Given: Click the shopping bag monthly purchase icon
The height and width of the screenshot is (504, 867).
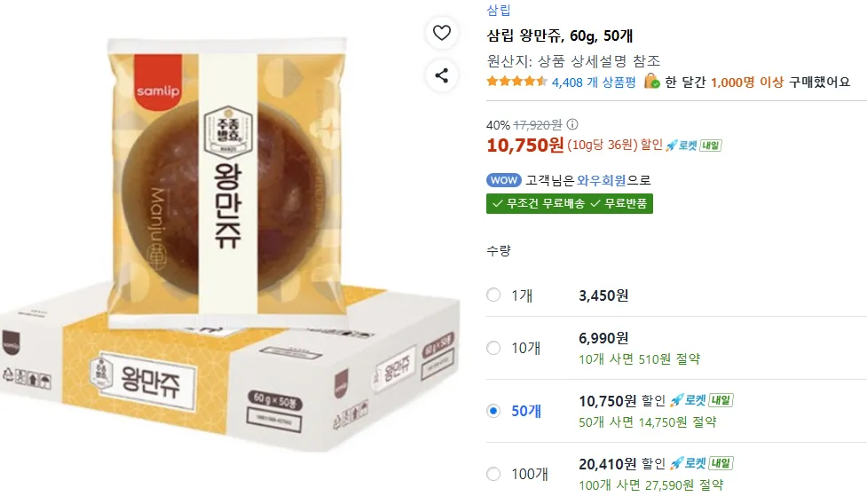Looking at the screenshot, I should click(x=651, y=82).
